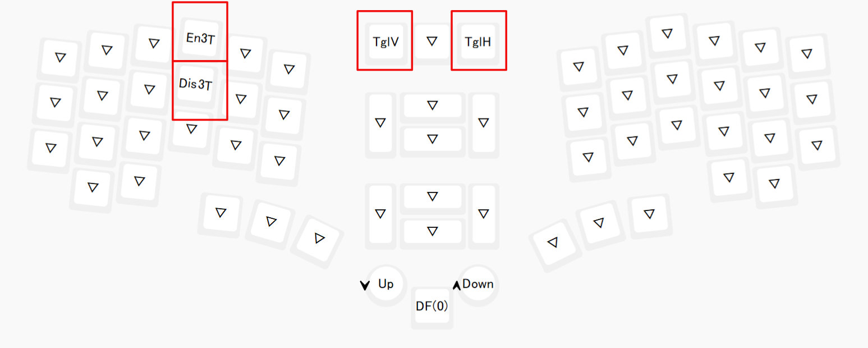The height and width of the screenshot is (348, 868).
Task: Select tall vertical key below TglH
Action: [484, 122]
